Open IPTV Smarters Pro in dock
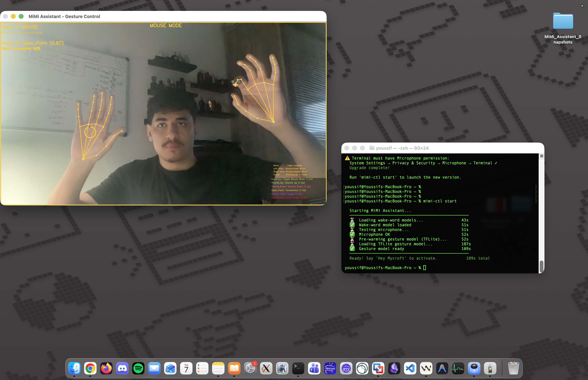The image size is (588, 380). [346, 368]
